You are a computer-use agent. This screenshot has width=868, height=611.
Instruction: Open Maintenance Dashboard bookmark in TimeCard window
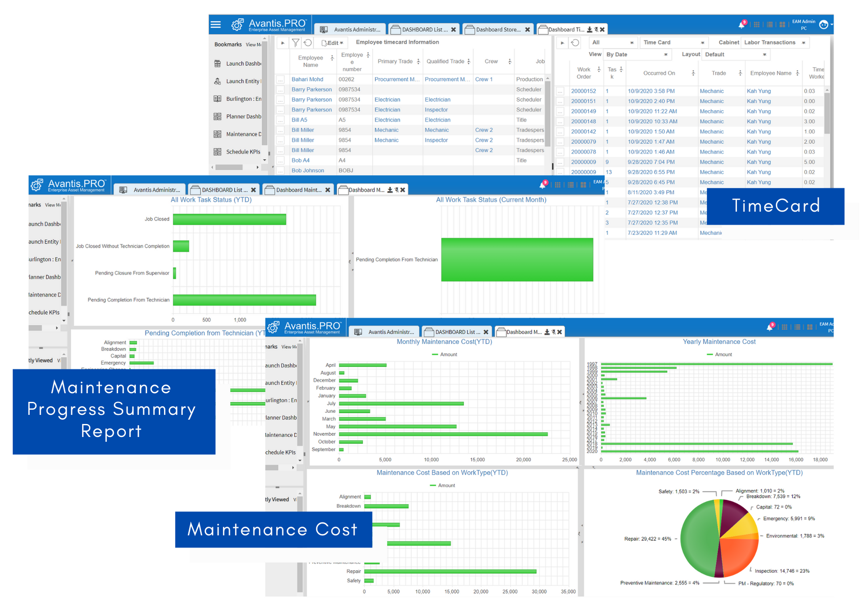click(x=238, y=134)
